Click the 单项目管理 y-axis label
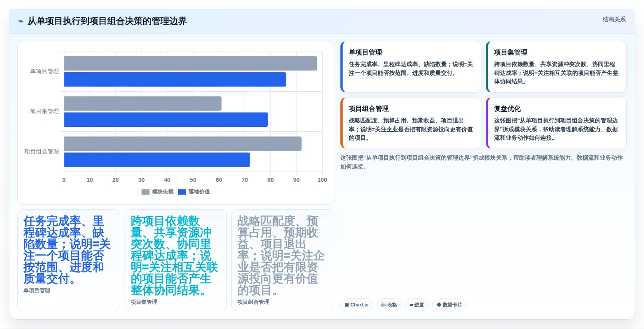The width and height of the screenshot is (644, 329). pyautogui.click(x=44, y=71)
